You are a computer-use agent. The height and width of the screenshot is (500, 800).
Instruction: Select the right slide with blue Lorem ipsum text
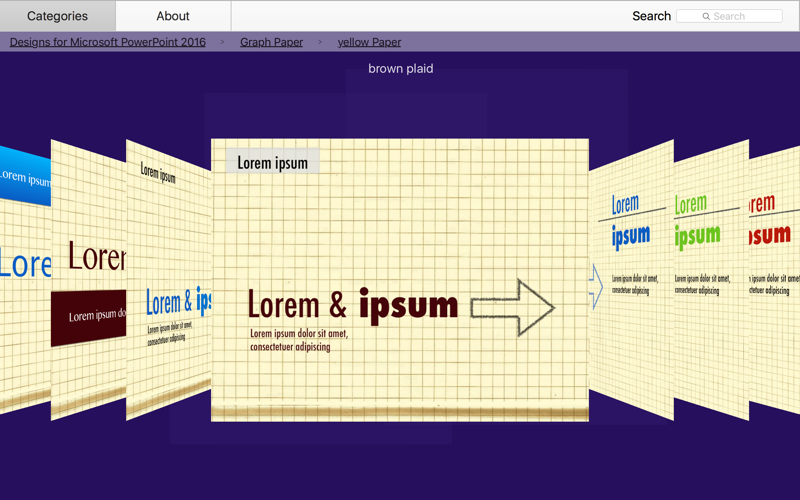click(x=632, y=280)
